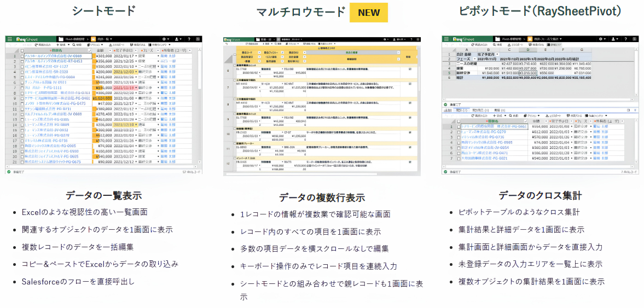Open フェーズ row field dropdown in pivot table

(x=475, y=59)
